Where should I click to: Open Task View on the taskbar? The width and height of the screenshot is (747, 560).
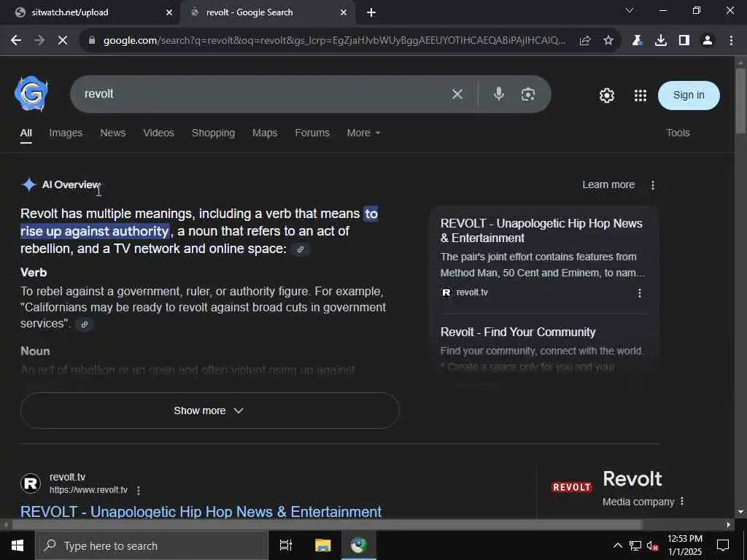click(x=285, y=545)
